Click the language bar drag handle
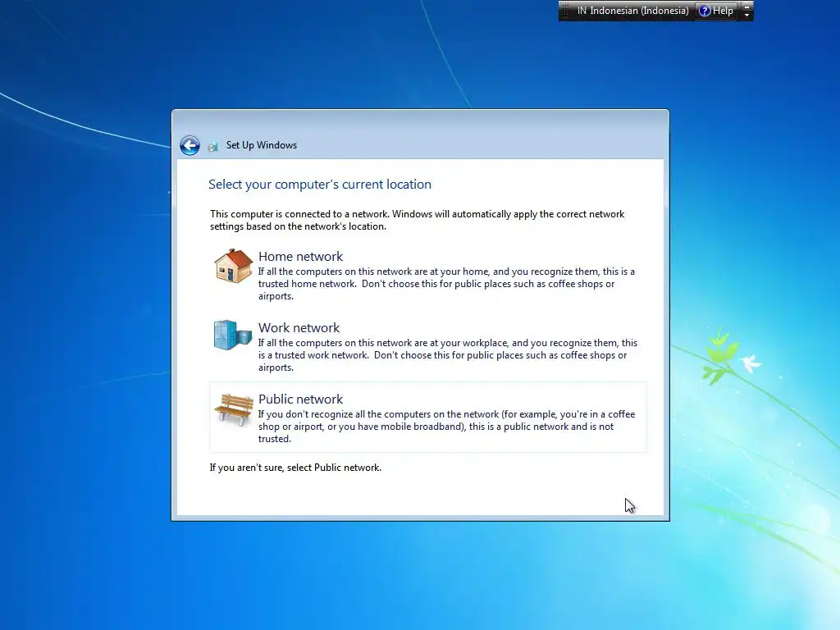Viewport: 840px width, 630px height. 565,11
